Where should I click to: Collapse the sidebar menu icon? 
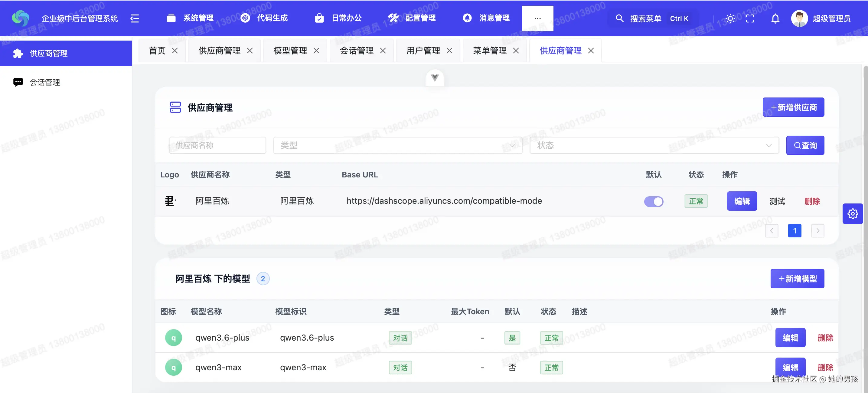click(x=135, y=18)
